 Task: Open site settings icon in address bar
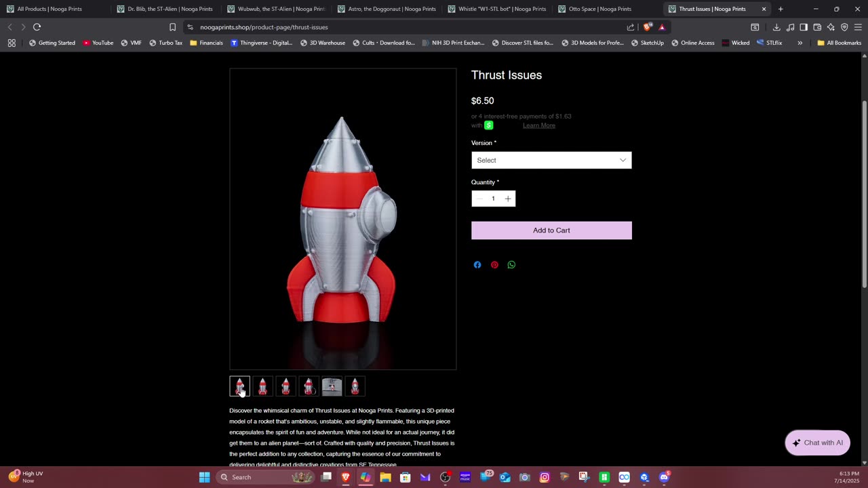(x=190, y=27)
